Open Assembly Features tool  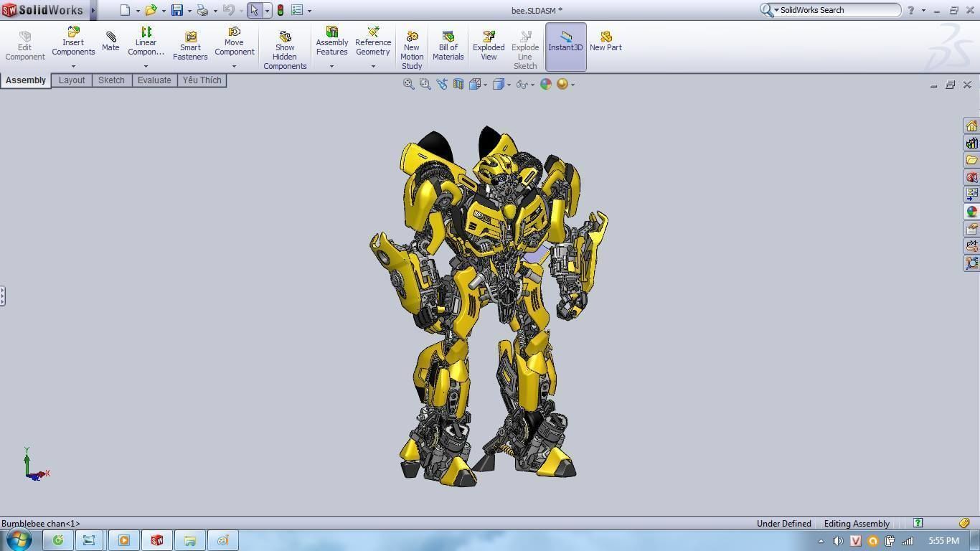click(332, 42)
